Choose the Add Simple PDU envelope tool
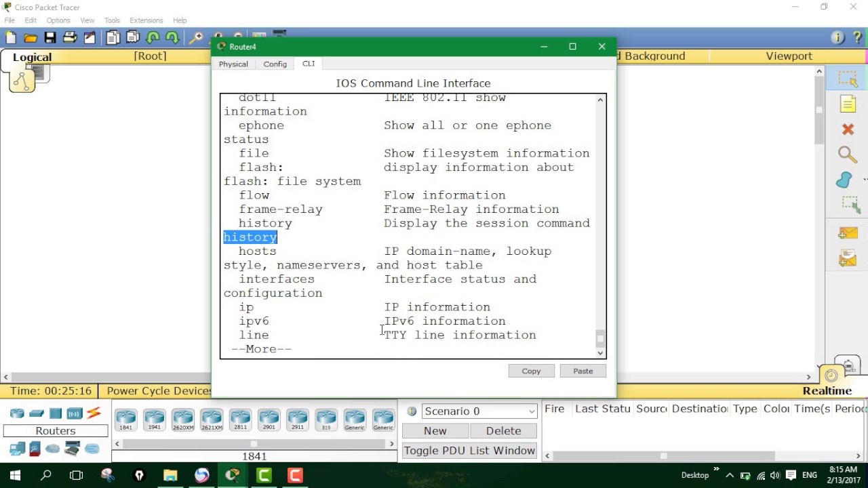Viewport: 868px width, 488px height. [x=848, y=233]
